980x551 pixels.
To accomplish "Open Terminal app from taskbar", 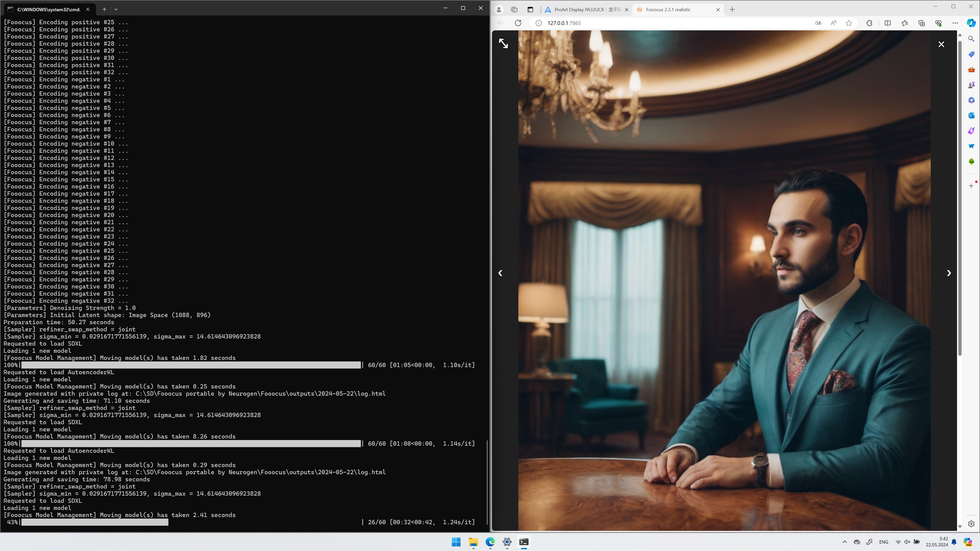I will [x=524, y=542].
